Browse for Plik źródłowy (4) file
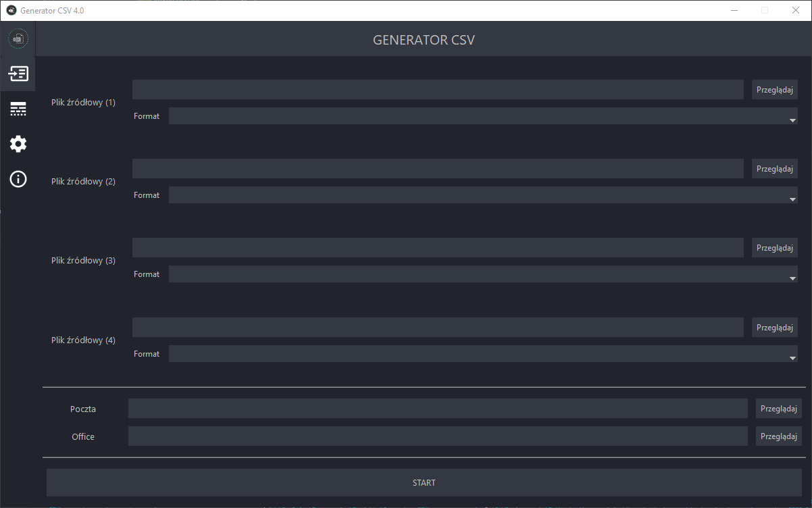 click(774, 328)
